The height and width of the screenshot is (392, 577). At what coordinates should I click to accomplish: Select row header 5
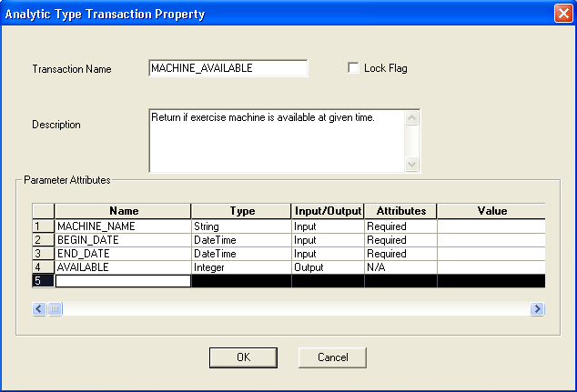pos(43,280)
